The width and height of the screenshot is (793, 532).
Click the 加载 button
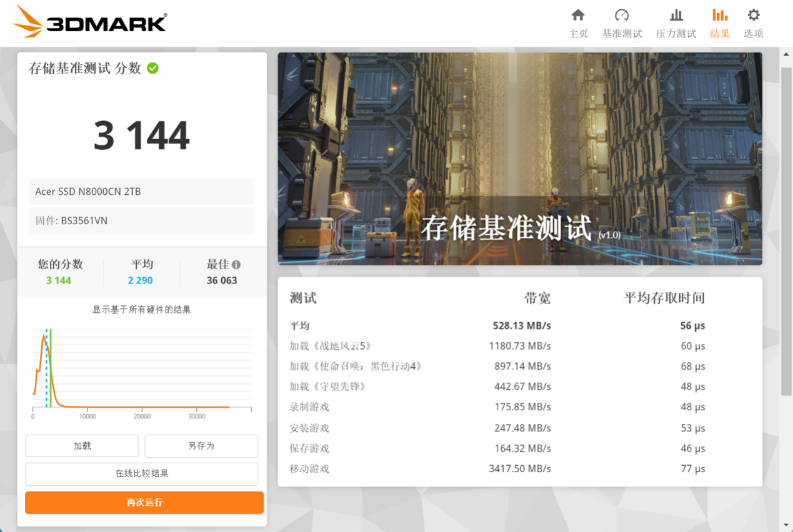coord(82,446)
